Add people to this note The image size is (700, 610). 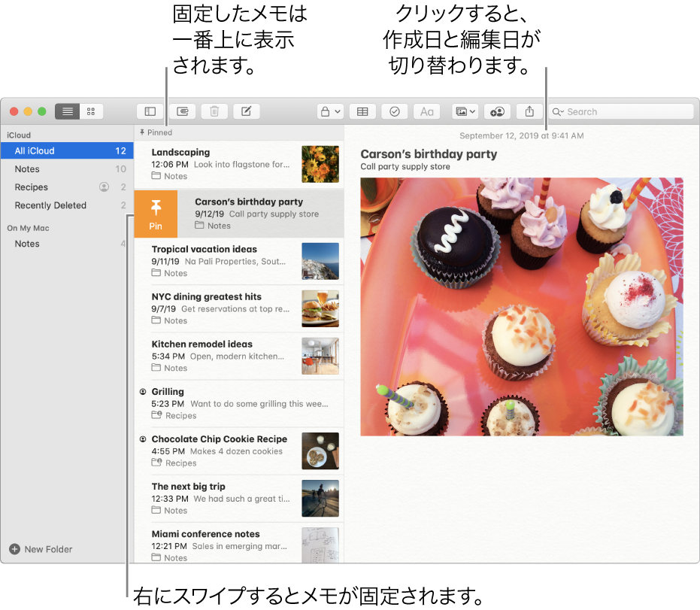pos(497,111)
